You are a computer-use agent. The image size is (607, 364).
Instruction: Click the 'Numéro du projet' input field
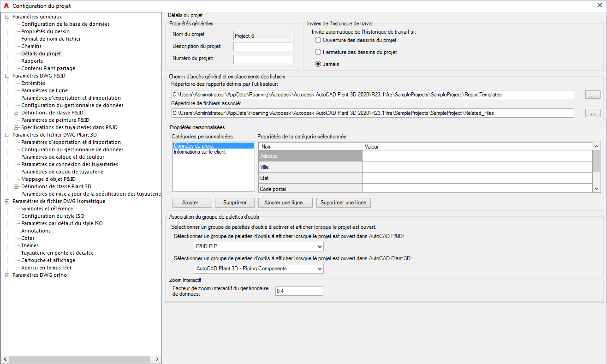click(x=263, y=59)
